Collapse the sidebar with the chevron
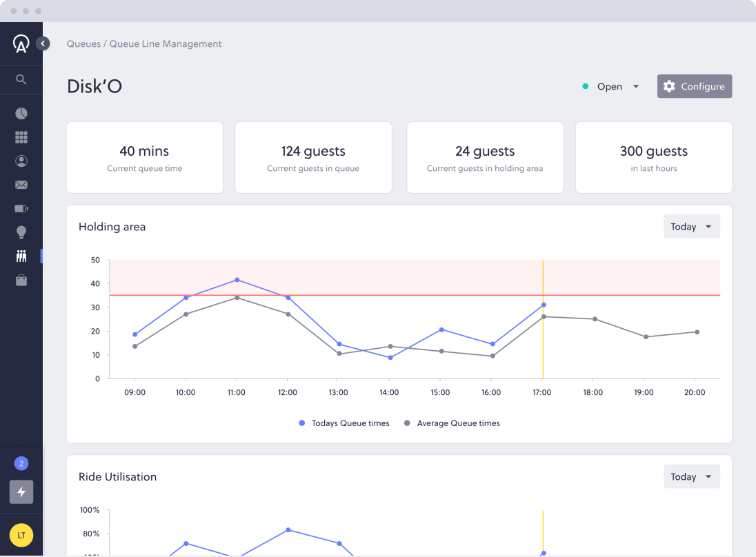Screen dimensions: 756x557 (x=43, y=43)
